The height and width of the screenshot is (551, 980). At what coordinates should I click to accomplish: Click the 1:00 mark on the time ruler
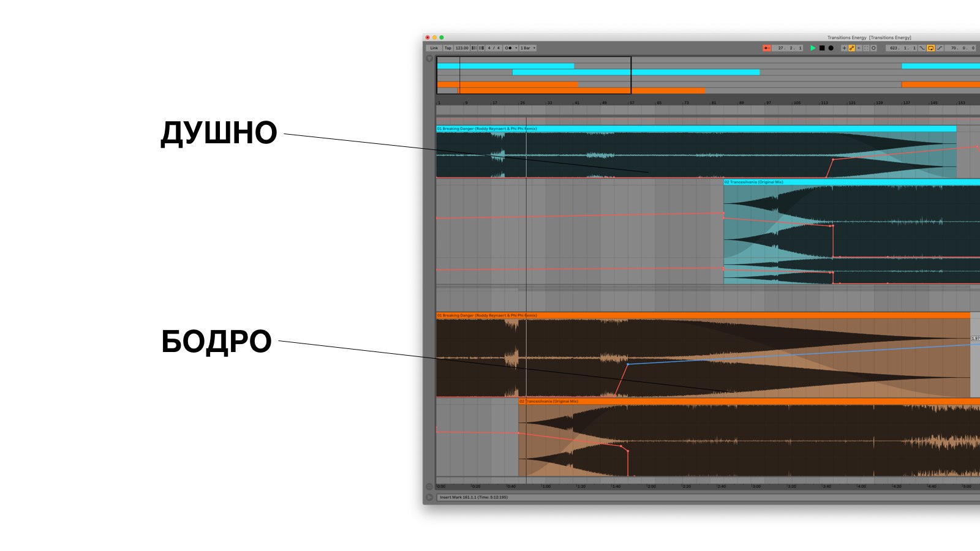(x=546, y=486)
